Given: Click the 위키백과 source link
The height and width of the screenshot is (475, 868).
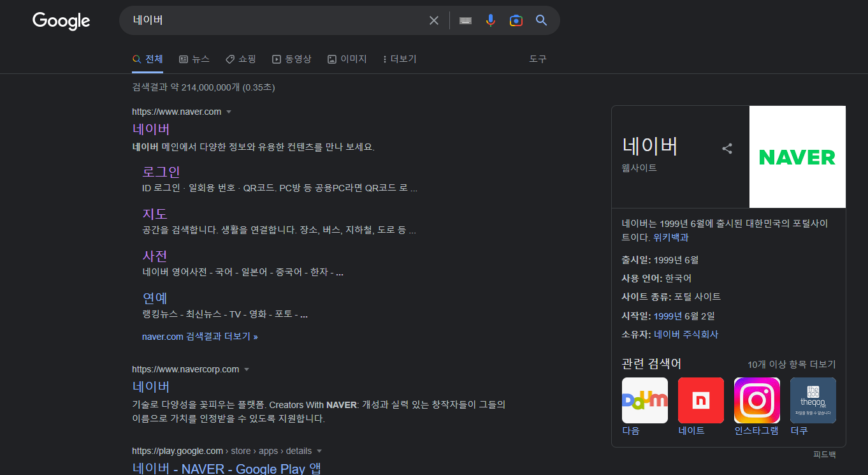Looking at the screenshot, I should coord(671,237).
